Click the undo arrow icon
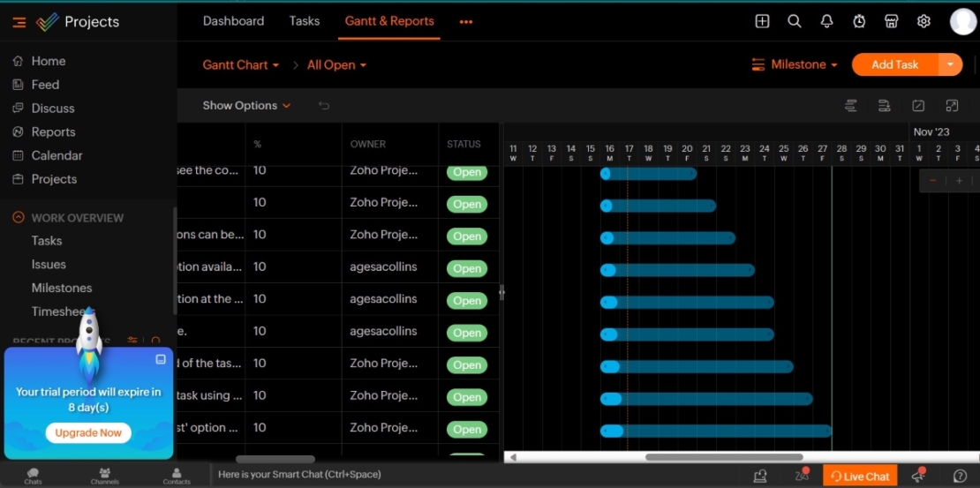980x488 pixels. [324, 106]
